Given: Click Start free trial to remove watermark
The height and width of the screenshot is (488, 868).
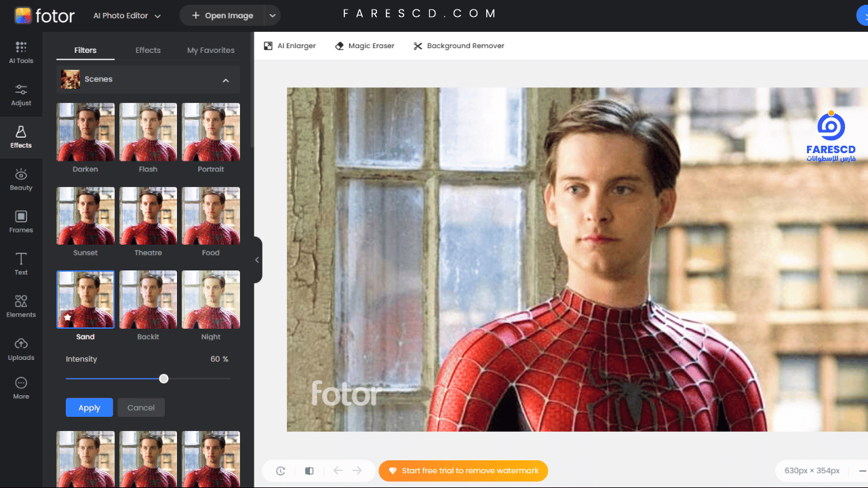Looking at the screenshot, I should (463, 470).
